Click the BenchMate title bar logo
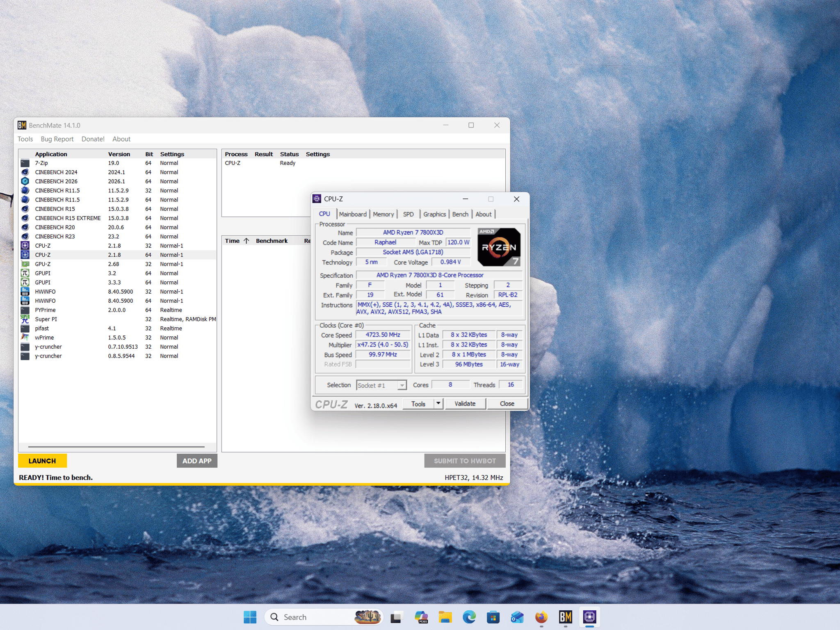This screenshot has height=630, width=840. [x=22, y=125]
